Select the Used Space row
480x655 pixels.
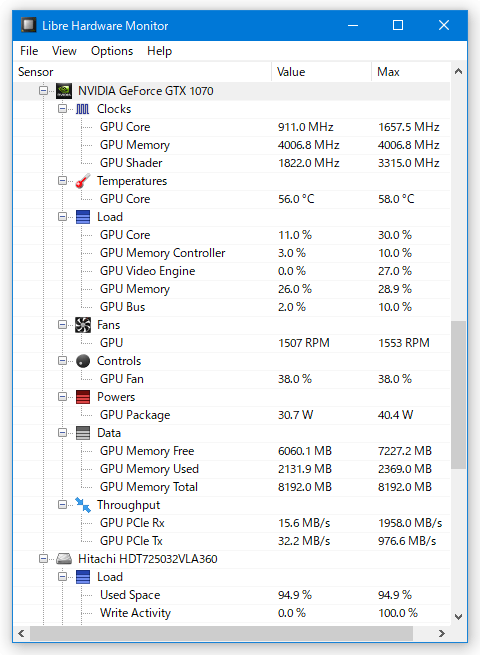point(232,594)
